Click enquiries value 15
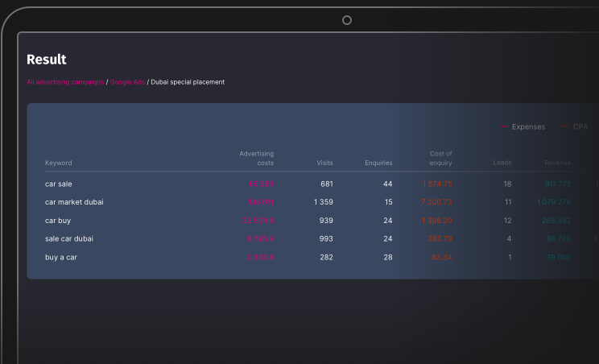 pyautogui.click(x=388, y=202)
